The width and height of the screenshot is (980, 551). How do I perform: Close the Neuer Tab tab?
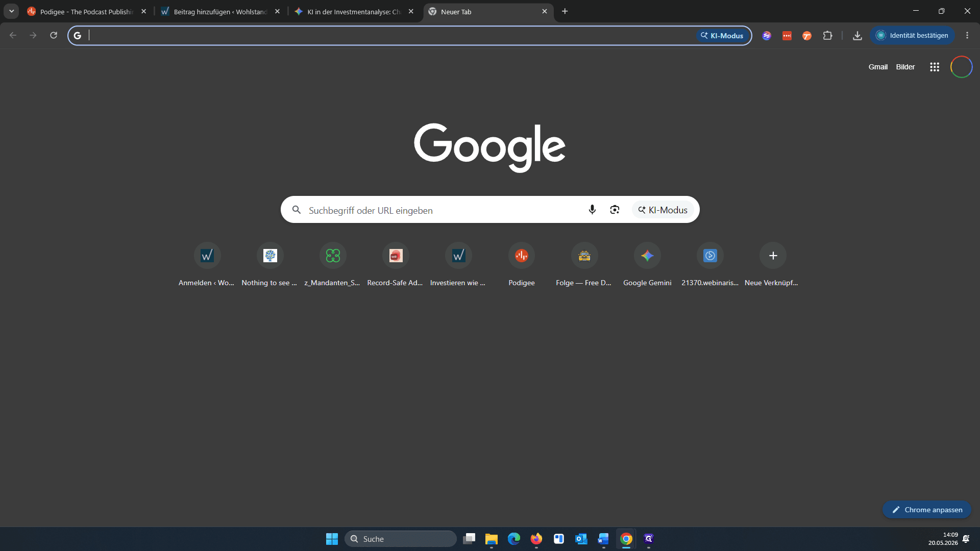click(545, 11)
